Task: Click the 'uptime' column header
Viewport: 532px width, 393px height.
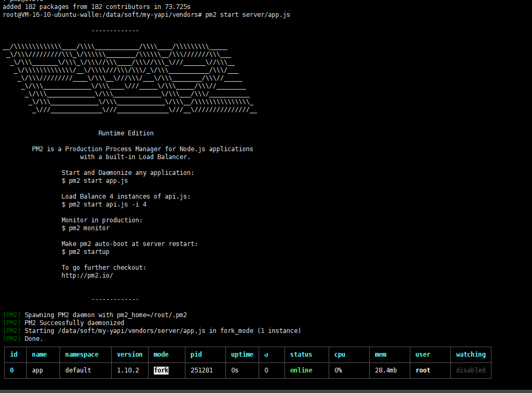Action: coord(242,355)
